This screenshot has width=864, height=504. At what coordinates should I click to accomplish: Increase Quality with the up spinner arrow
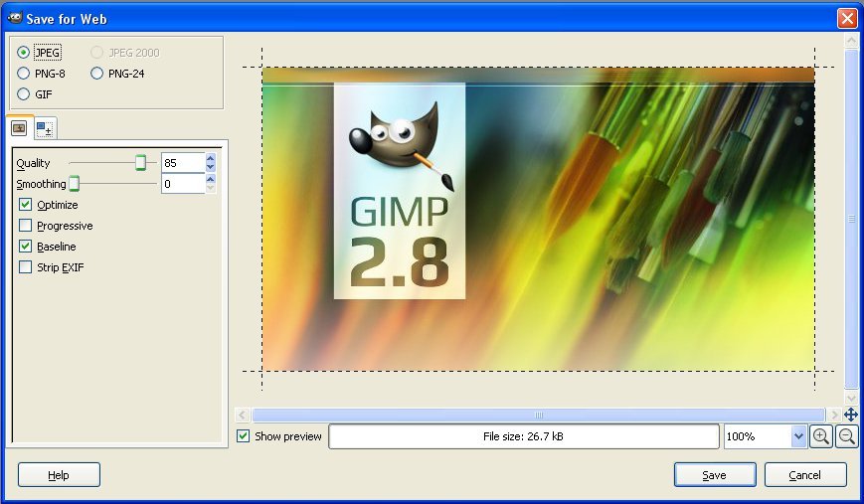(x=211, y=158)
